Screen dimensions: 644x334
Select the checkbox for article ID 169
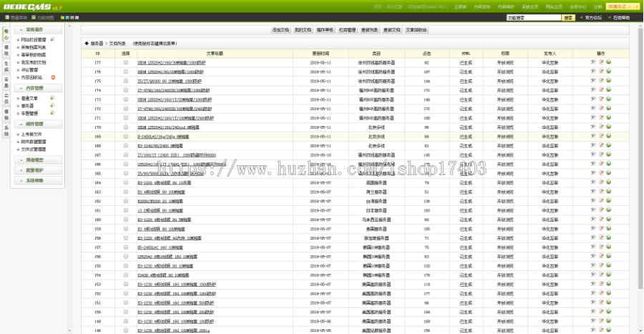click(x=126, y=136)
